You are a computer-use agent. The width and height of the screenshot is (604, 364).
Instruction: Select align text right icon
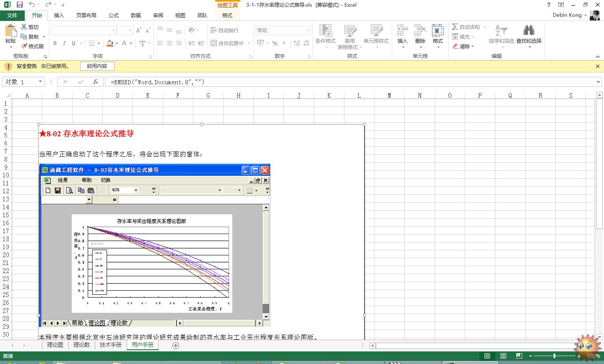point(179,43)
